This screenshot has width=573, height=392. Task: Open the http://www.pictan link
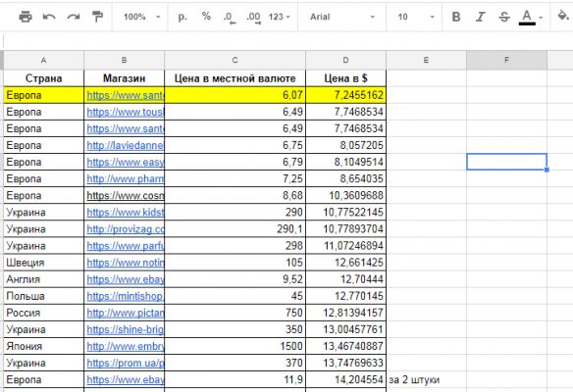click(x=126, y=314)
